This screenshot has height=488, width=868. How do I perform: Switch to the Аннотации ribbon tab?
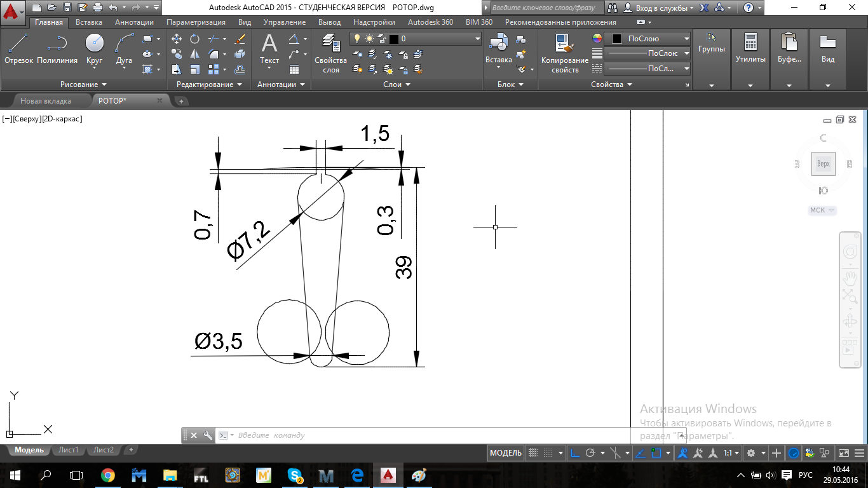click(134, 22)
